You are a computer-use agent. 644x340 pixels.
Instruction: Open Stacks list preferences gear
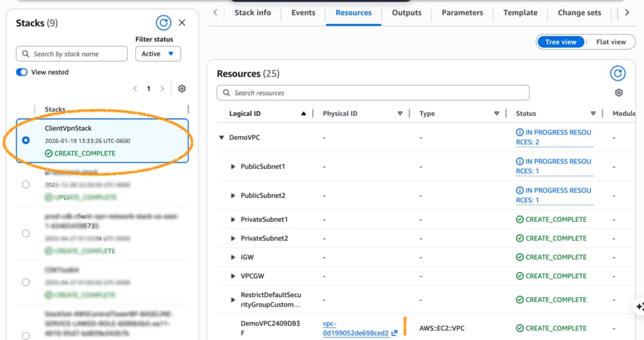pyautogui.click(x=182, y=89)
